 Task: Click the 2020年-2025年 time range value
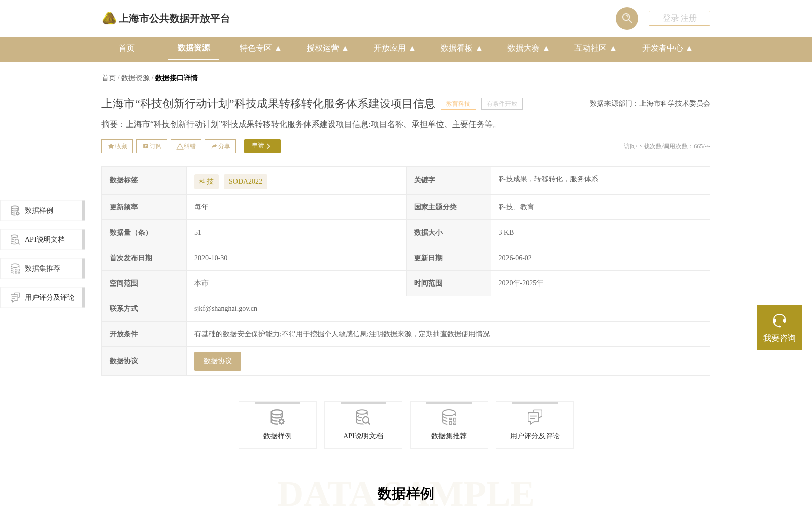(x=521, y=283)
